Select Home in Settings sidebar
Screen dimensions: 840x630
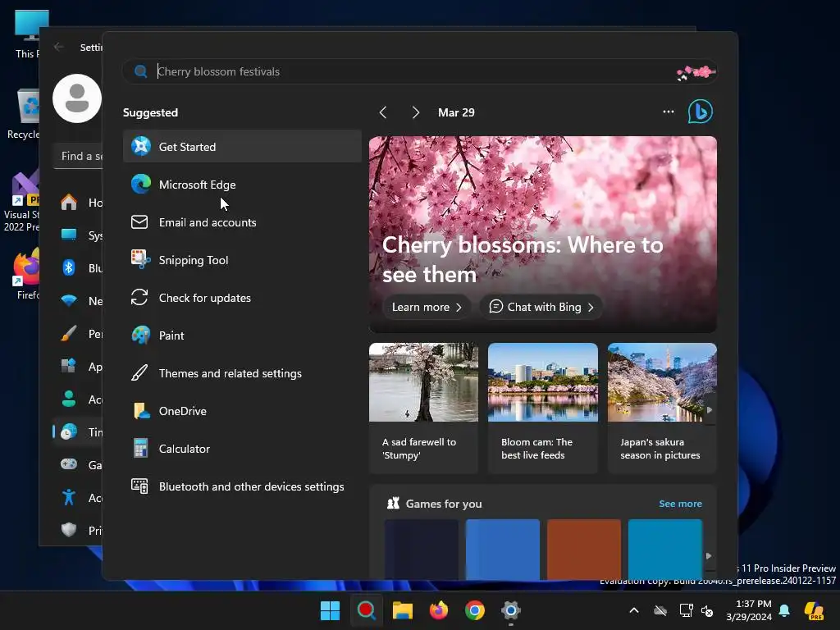[78, 203]
